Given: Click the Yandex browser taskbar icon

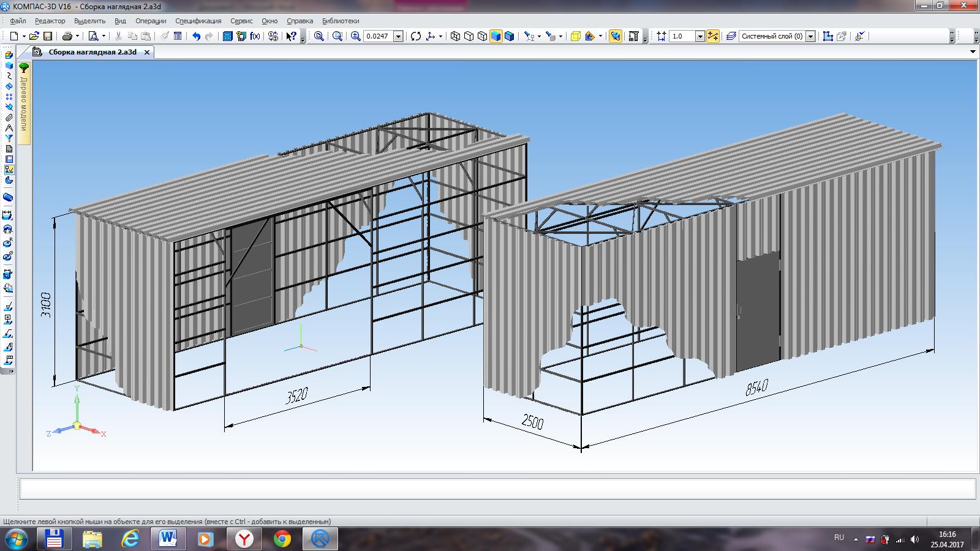Looking at the screenshot, I should 244,539.
